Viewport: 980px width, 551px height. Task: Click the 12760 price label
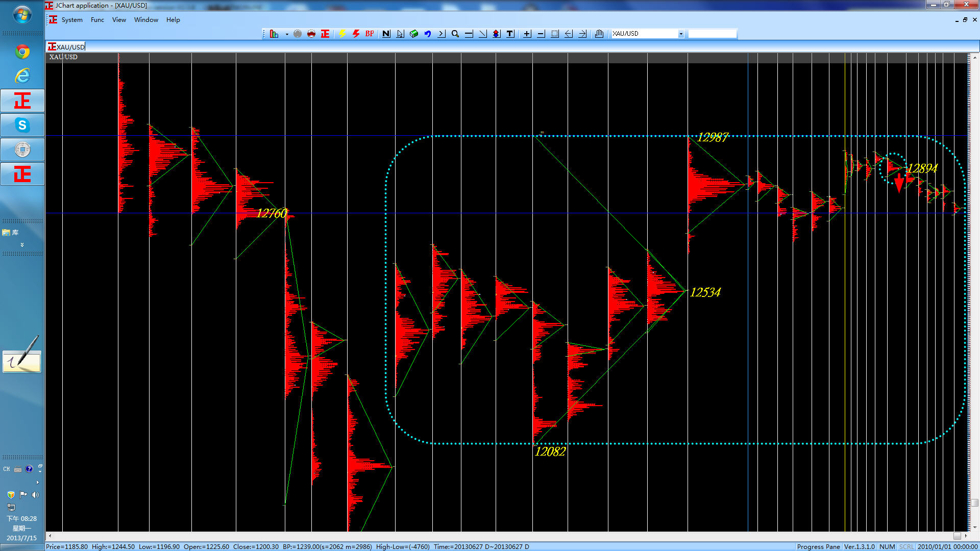(272, 213)
